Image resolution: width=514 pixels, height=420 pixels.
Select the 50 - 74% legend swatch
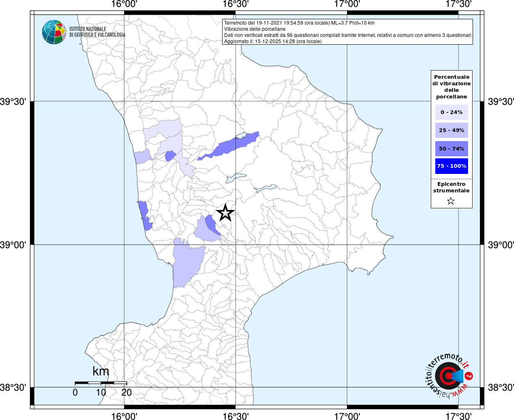[x=451, y=148]
